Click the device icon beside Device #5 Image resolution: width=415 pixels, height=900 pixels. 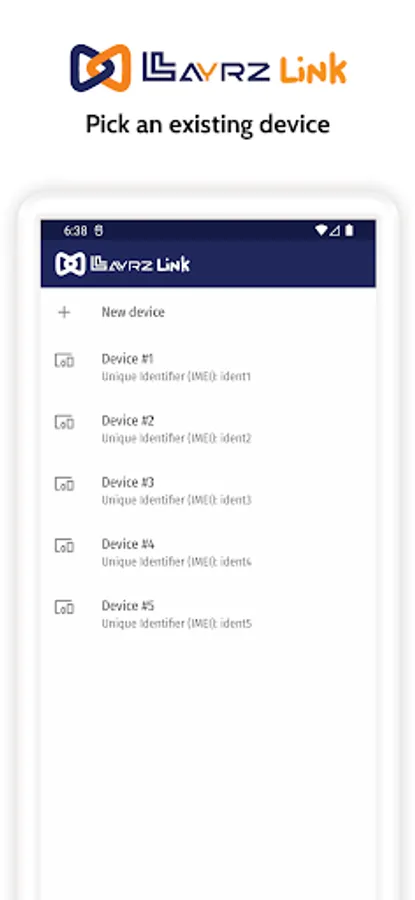click(64, 607)
